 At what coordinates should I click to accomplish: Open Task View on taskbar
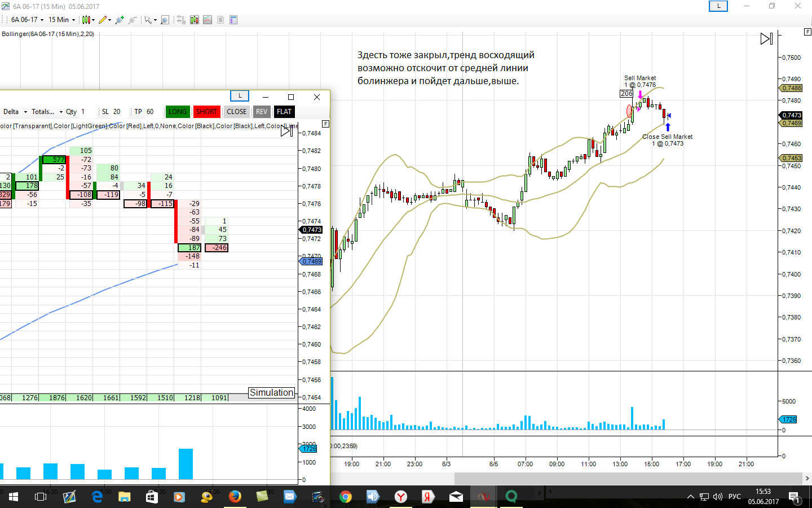point(41,497)
